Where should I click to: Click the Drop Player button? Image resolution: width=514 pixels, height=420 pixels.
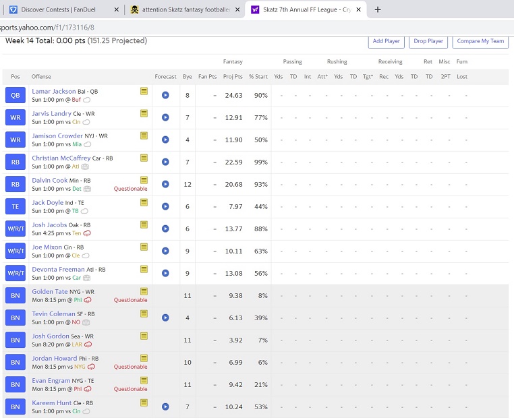tap(428, 41)
